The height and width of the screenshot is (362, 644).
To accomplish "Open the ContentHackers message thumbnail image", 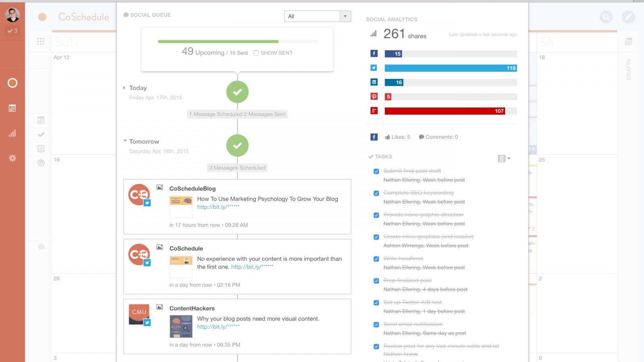I will click(181, 327).
